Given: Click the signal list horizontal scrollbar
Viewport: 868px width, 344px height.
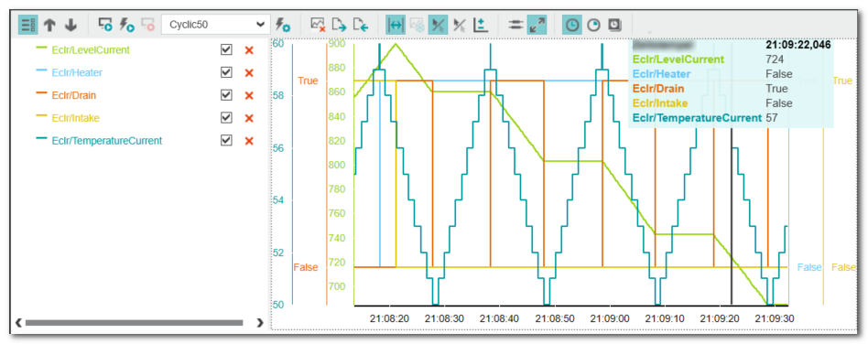Looking at the screenshot, I should pos(134,322).
